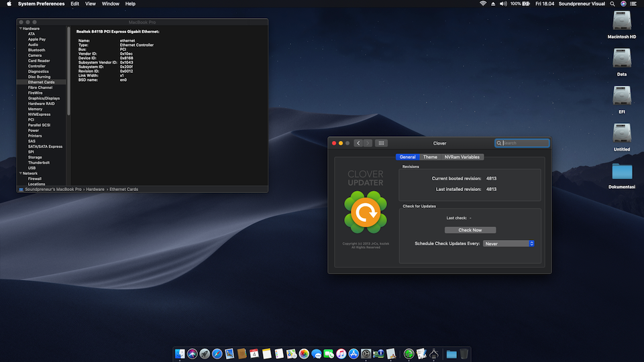Select Bluetooth in hardware list
The height and width of the screenshot is (362, 644).
click(x=36, y=50)
